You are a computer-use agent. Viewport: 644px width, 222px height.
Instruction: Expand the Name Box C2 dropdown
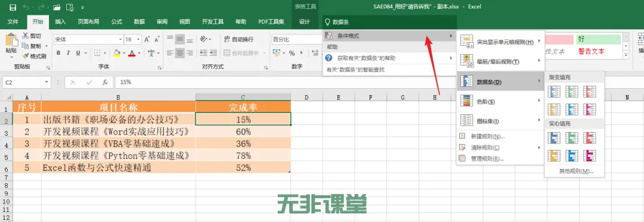[x=47, y=82]
